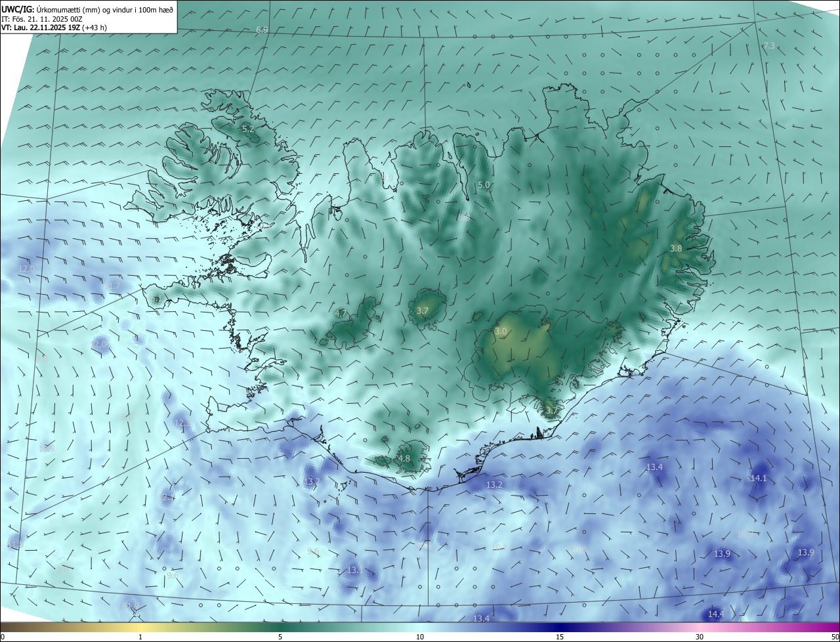This screenshot has height=642, width=840.
Task: Click the 4.7 value on Langjökull glacier
Action: 341,313
